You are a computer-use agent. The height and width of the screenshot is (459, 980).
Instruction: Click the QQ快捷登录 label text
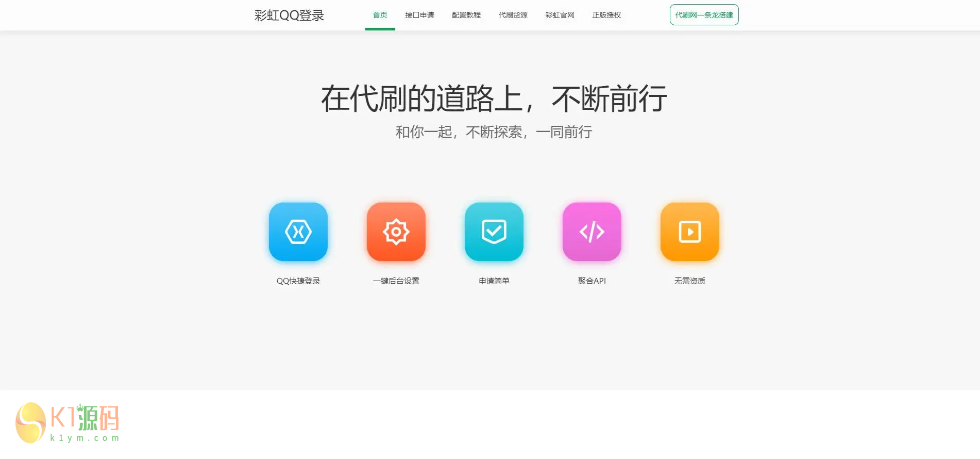298,281
